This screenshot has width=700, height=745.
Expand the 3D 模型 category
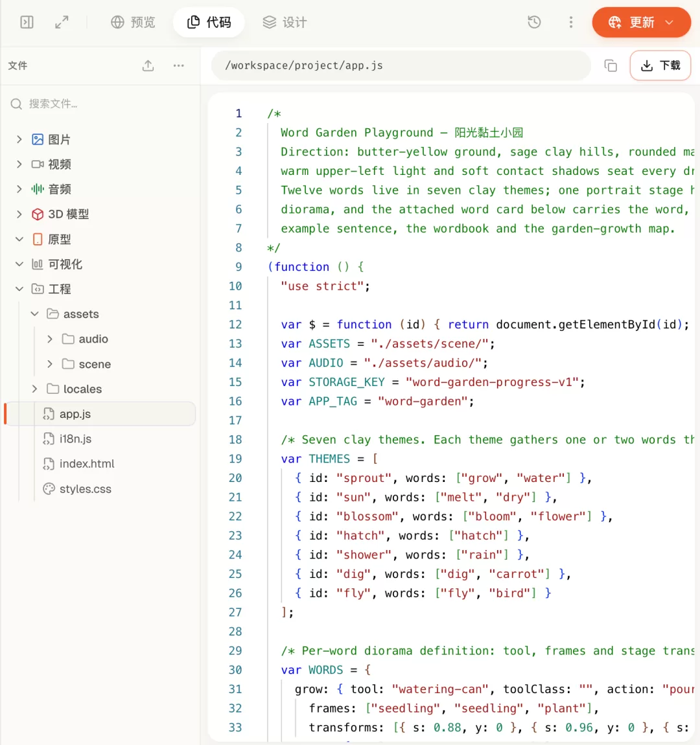click(19, 214)
